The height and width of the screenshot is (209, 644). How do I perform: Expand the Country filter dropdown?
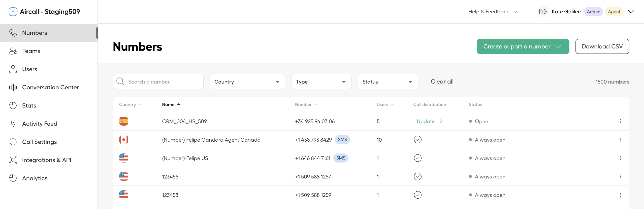(247, 82)
